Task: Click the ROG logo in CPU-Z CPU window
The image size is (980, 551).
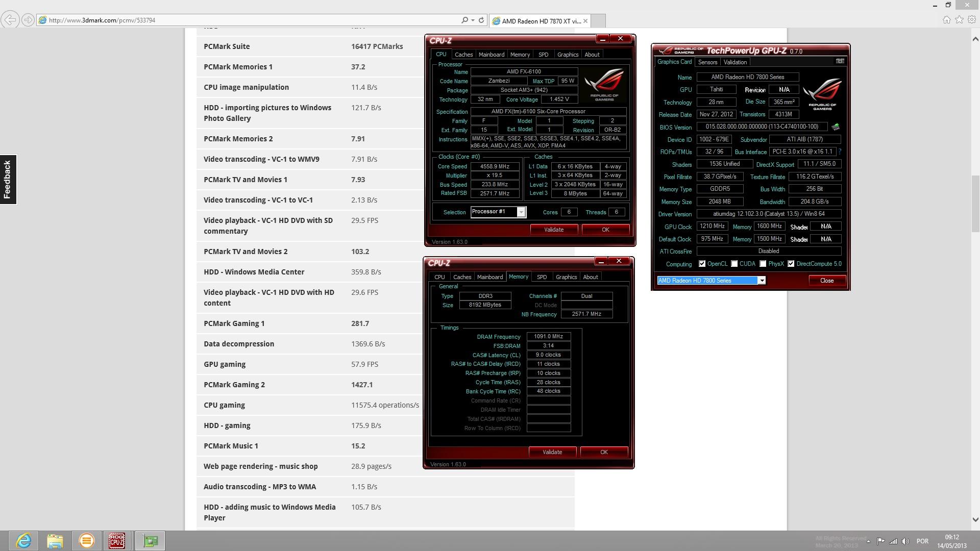Action: [604, 84]
